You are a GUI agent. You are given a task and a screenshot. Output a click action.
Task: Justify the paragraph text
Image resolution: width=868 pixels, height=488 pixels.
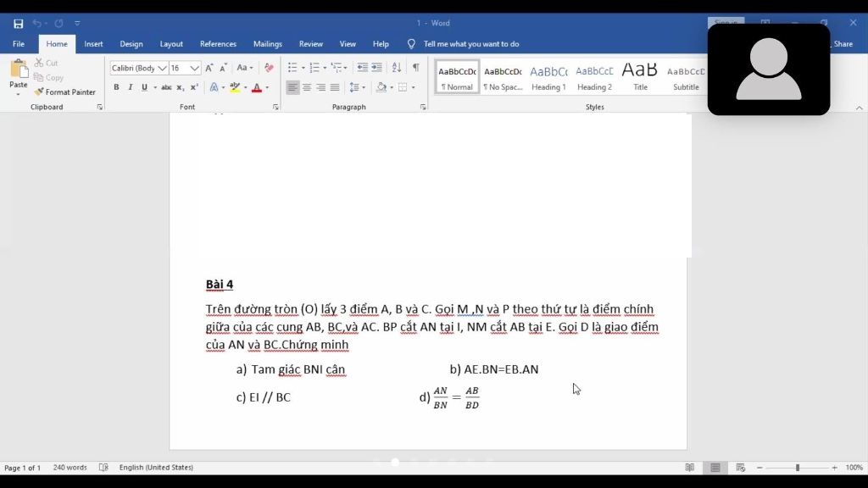point(335,87)
